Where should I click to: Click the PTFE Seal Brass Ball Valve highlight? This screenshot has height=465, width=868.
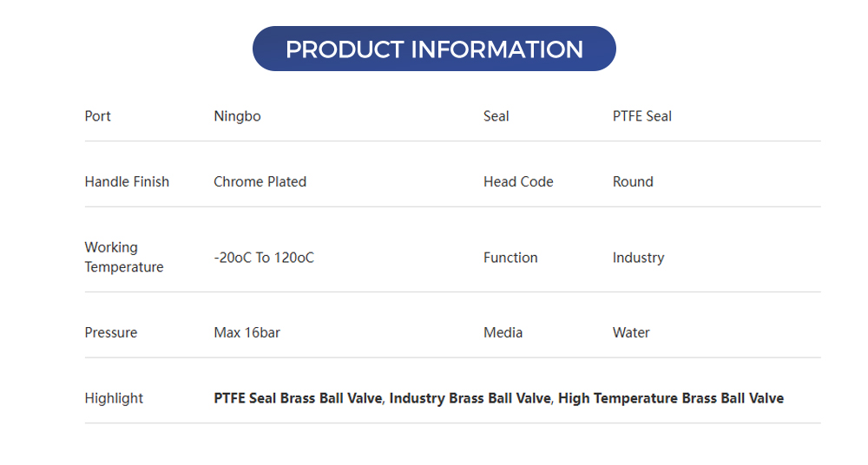pos(298,398)
